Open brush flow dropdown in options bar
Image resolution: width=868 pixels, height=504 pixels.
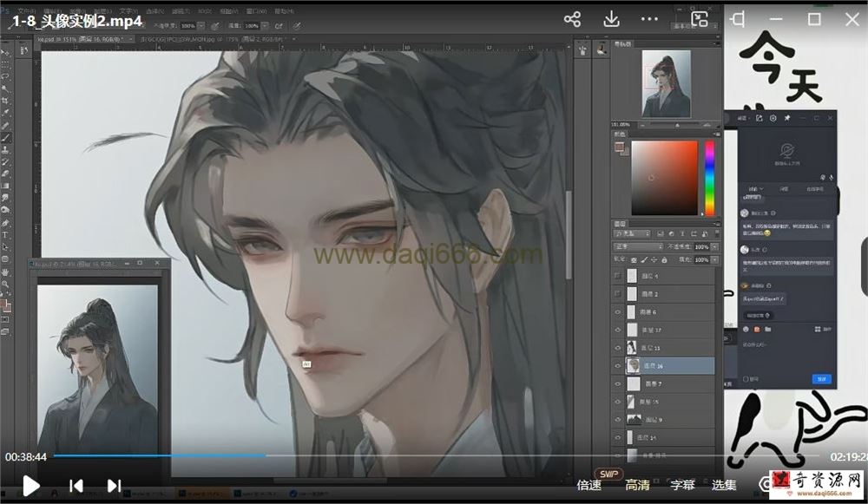click(x=265, y=25)
